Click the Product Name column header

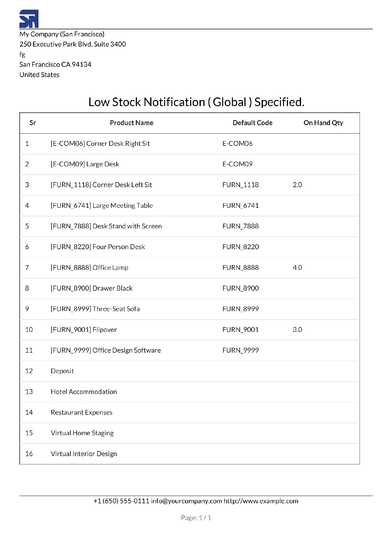click(131, 123)
